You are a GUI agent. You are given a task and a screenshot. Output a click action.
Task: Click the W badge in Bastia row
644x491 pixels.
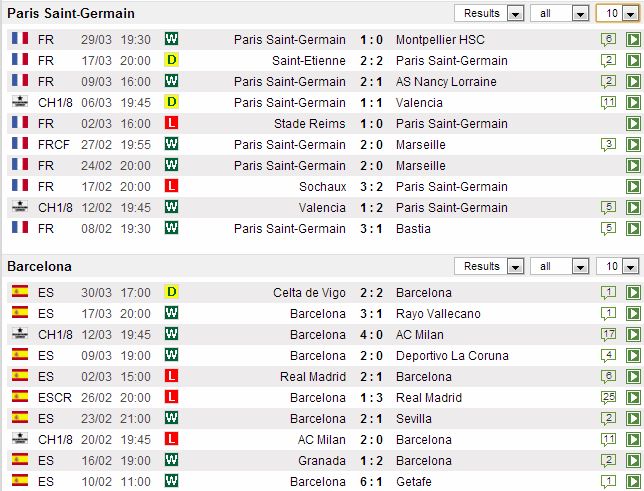(172, 228)
